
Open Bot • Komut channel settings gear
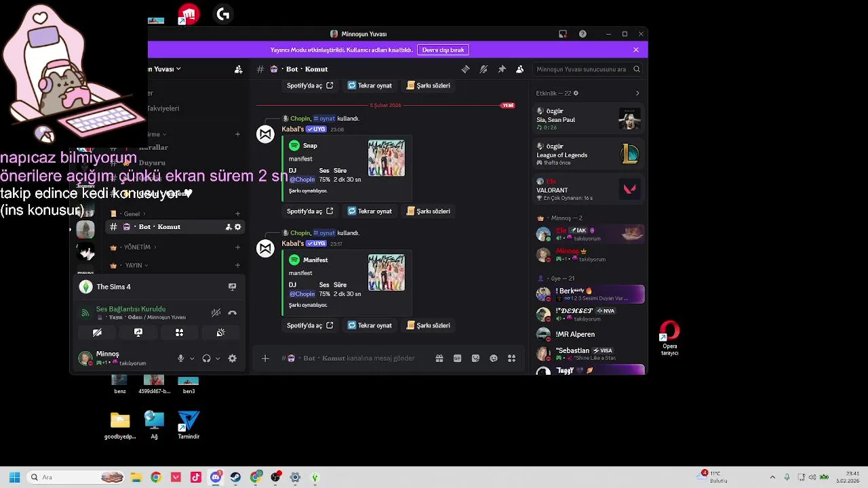point(237,227)
